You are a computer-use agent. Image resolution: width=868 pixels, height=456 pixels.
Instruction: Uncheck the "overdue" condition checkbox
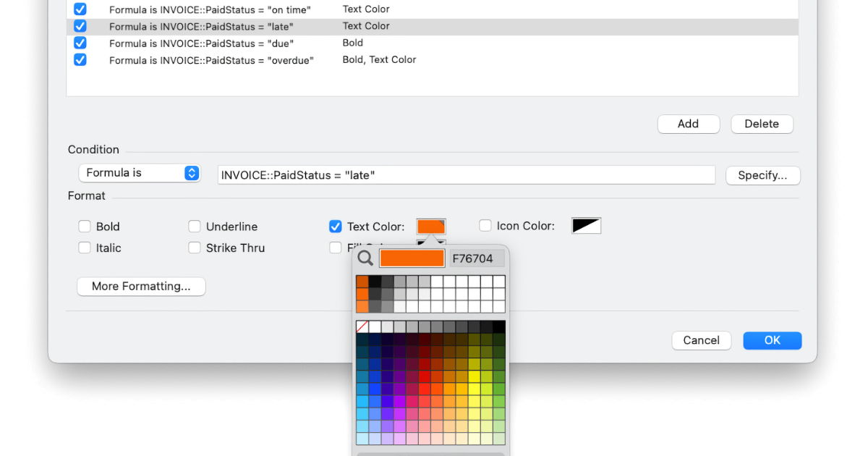(80, 59)
